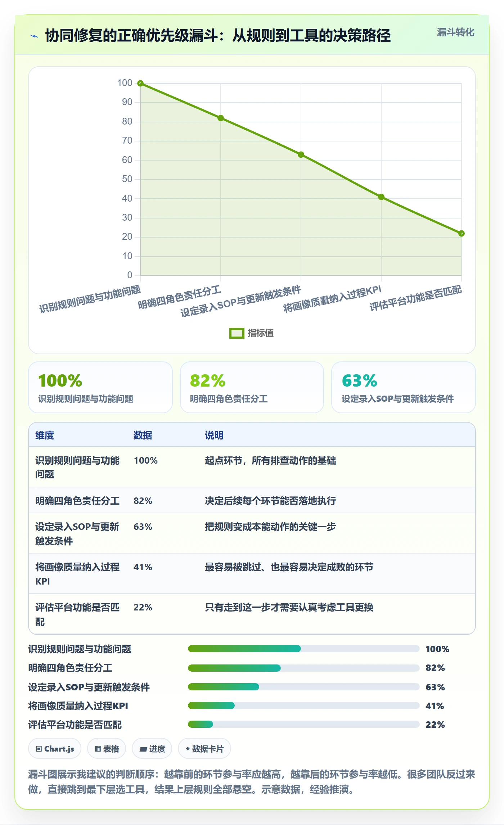Click the x-axis label 评估平台功能是否匹配
This screenshot has height=825, width=504.
coord(415,298)
